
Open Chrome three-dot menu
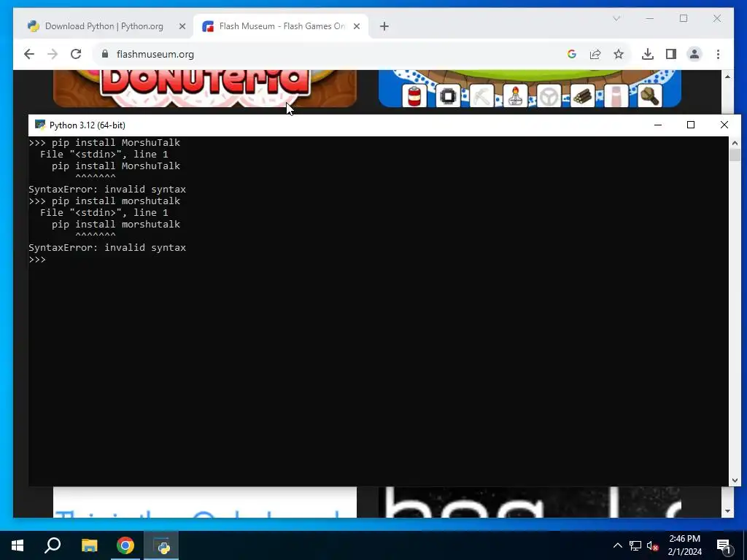tap(718, 54)
